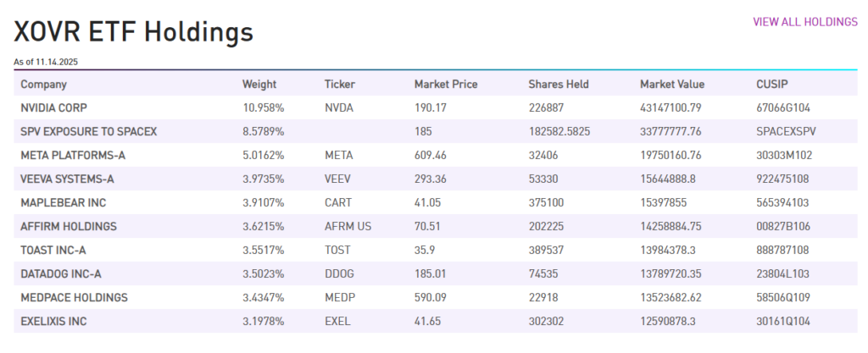Click the CART ticker symbol
This screenshot has width=868, height=353.
[338, 203]
